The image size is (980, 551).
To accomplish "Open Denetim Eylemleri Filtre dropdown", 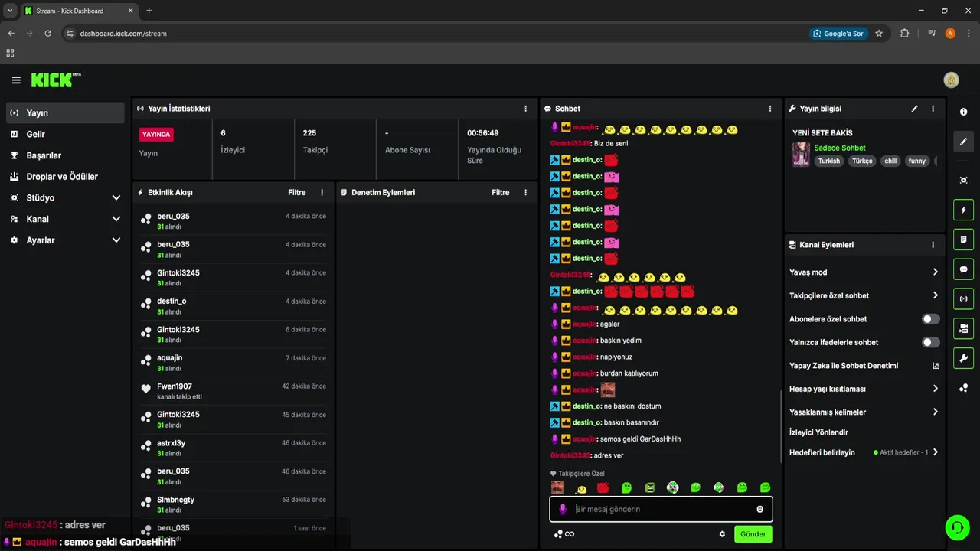I will (x=501, y=193).
